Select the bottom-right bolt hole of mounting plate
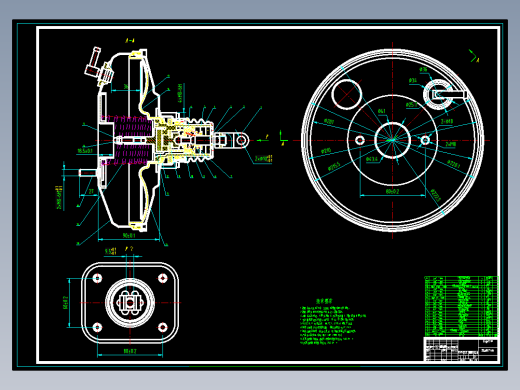Image resolution: width=520 pixels, height=390 pixels. (163, 327)
